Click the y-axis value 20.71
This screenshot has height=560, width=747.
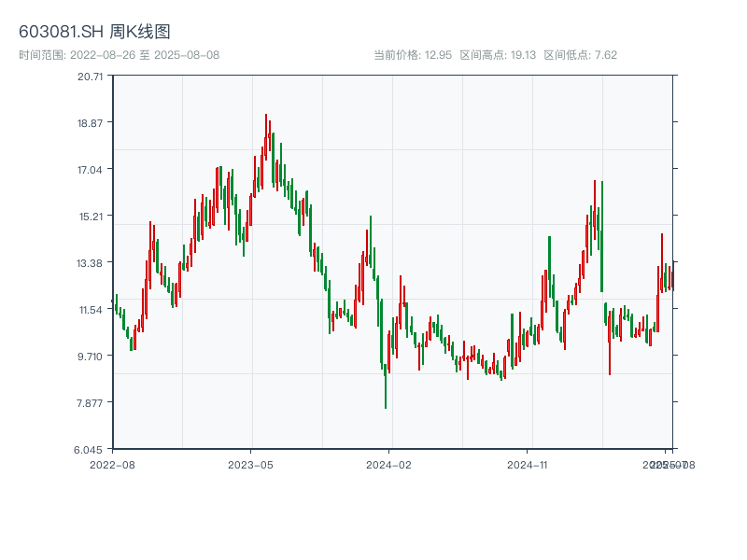pyautogui.click(x=90, y=77)
